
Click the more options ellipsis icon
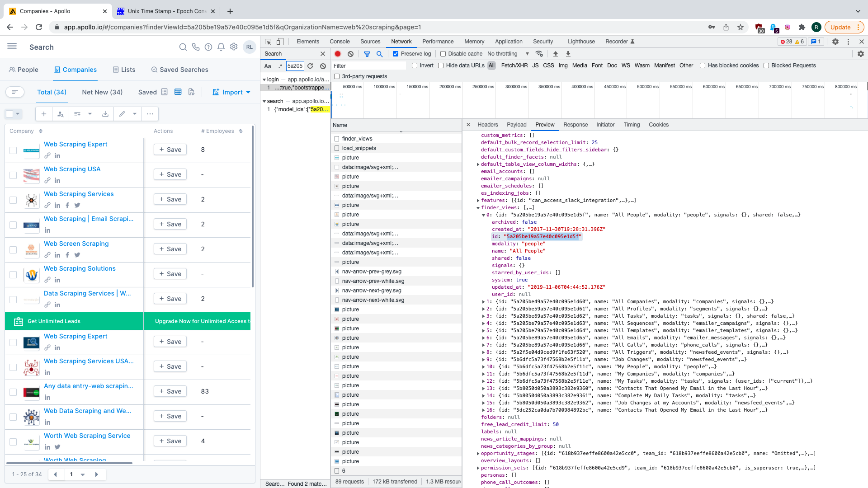click(x=150, y=114)
